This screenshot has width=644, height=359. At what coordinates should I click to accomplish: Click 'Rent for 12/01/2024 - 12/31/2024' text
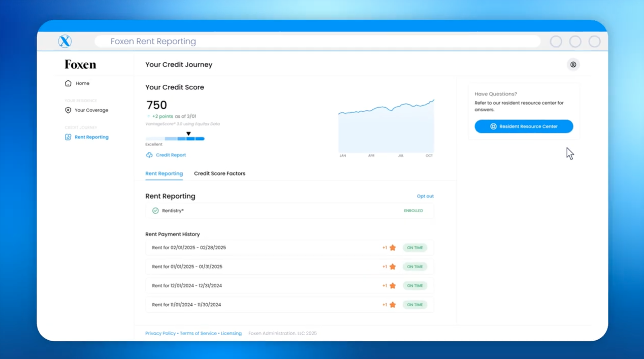[x=187, y=286]
